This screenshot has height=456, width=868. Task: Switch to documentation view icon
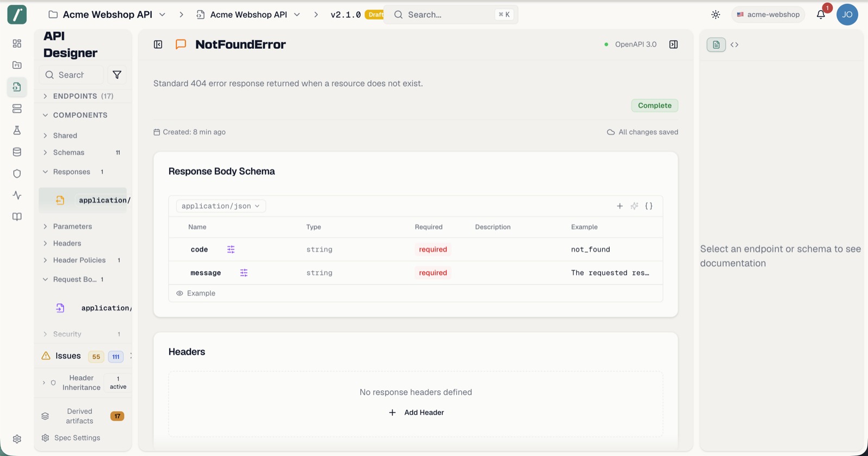[716, 44]
